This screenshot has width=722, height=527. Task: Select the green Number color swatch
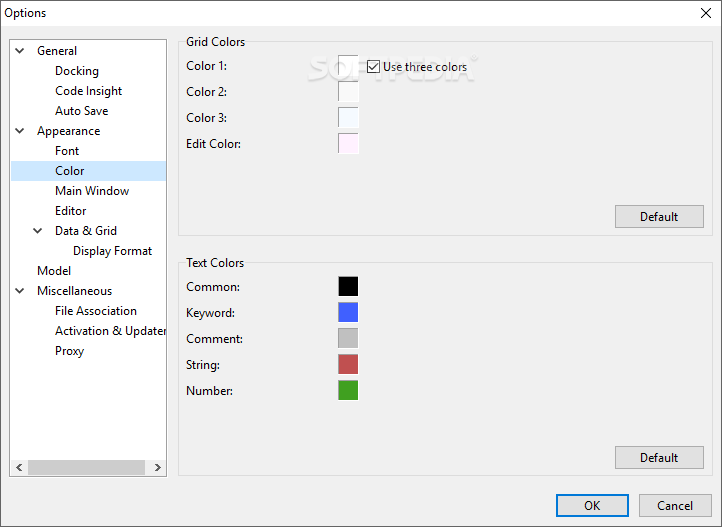pos(348,391)
